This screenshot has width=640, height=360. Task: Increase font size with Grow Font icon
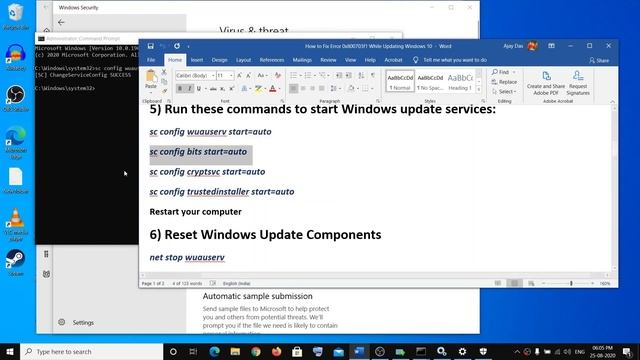[x=240, y=76]
